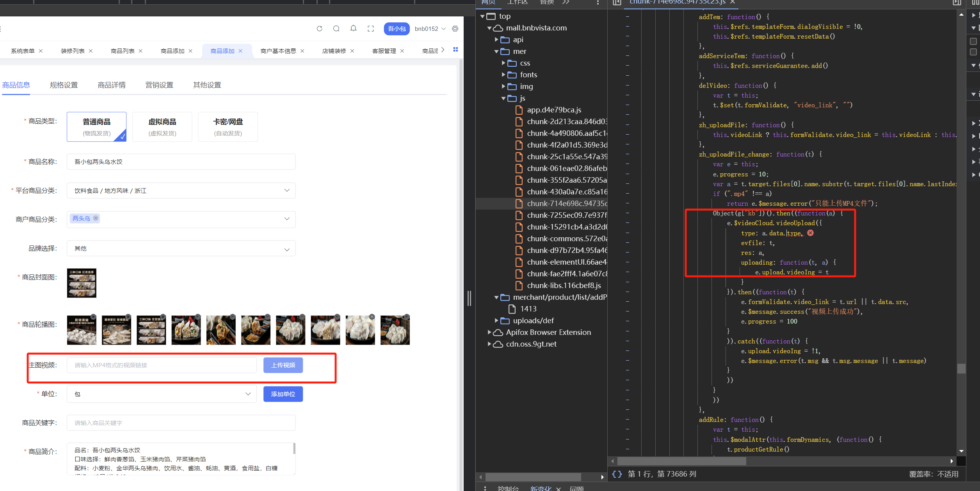Open the 问题 drawer tab

tap(576, 488)
